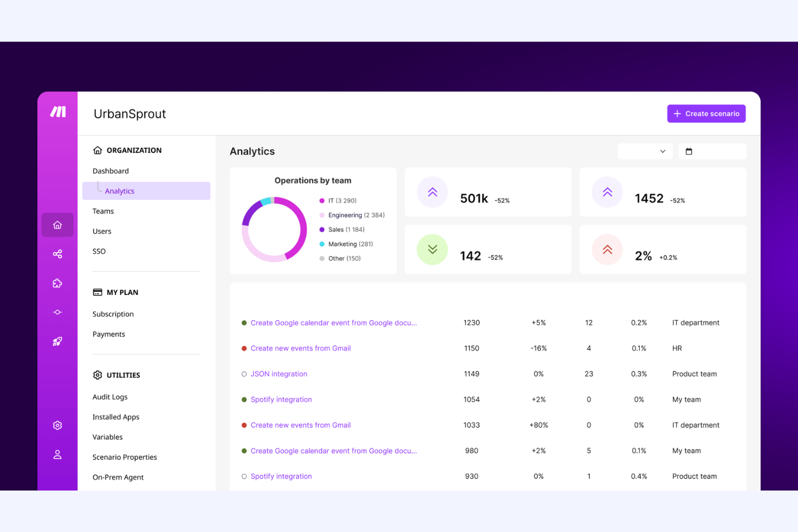The width and height of the screenshot is (798, 532).
Task: Toggle the red status indicator on Create new events from Gmail
Action: 244,348
